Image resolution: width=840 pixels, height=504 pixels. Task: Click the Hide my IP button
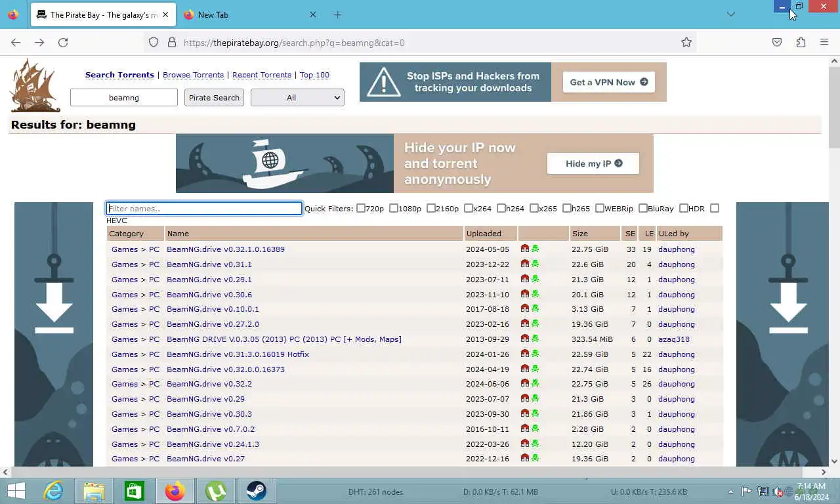[593, 163]
